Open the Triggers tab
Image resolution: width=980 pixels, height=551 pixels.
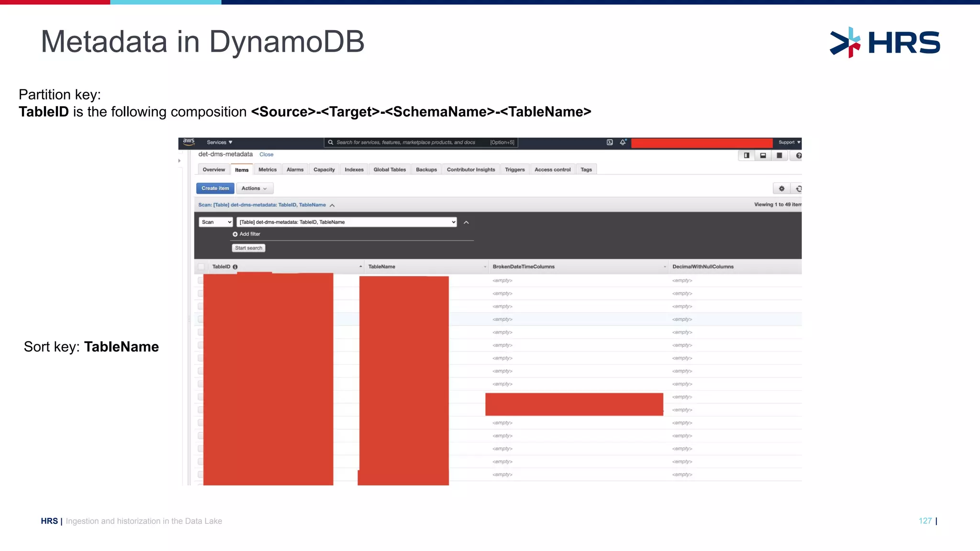[515, 170]
